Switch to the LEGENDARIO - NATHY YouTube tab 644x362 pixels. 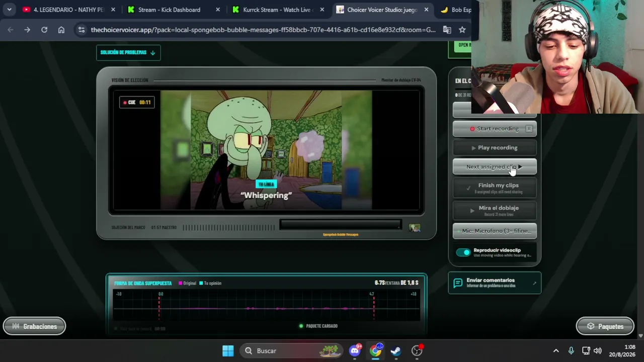point(68,10)
